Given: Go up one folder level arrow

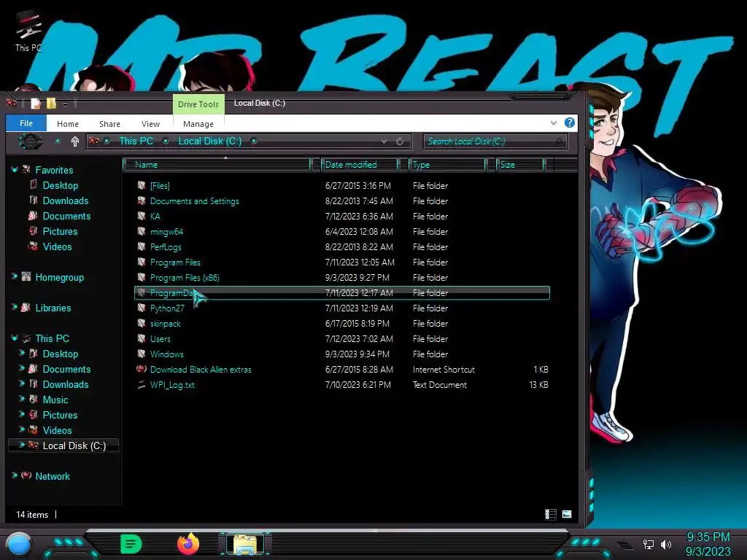Looking at the screenshot, I should (x=75, y=141).
